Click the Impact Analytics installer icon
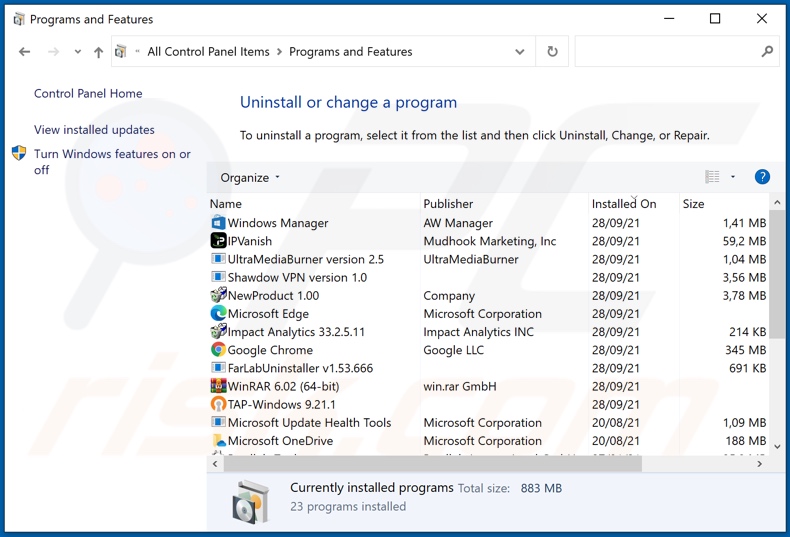This screenshot has width=790, height=537. point(218,331)
